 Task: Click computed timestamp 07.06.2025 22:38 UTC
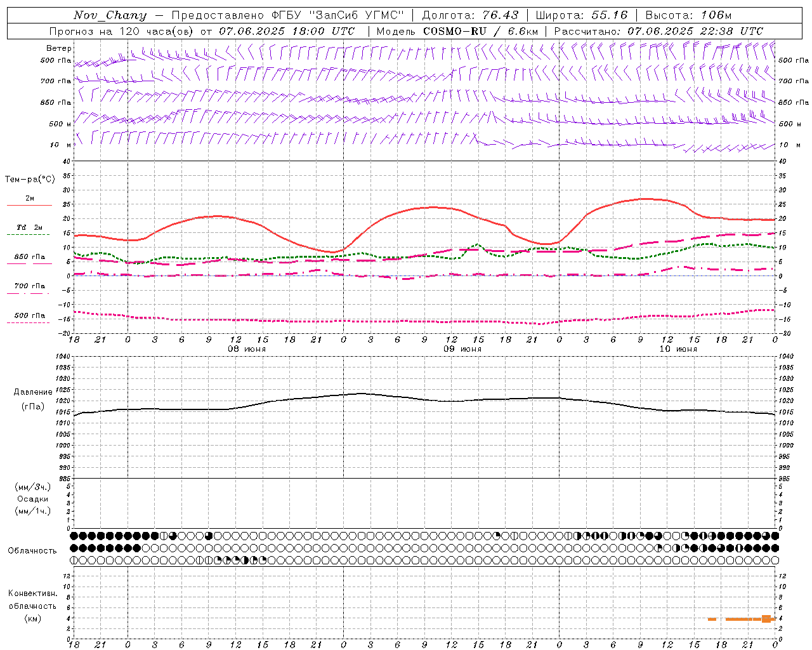(x=695, y=31)
